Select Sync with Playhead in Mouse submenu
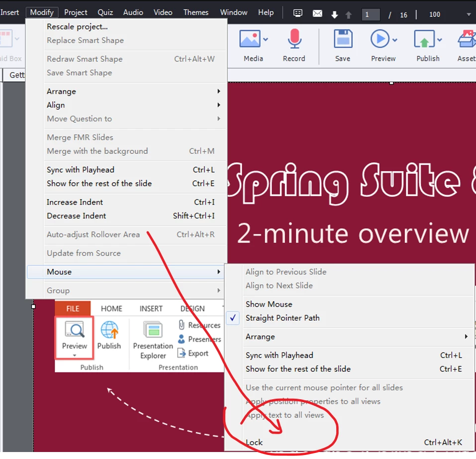 click(x=358, y=355)
